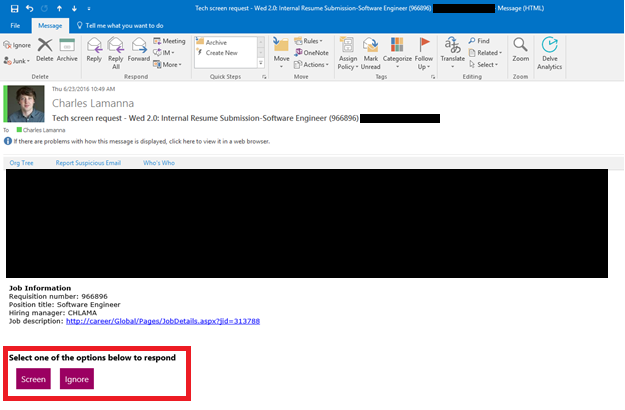
Task: Open the Select dropdown
Action: pos(483,65)
